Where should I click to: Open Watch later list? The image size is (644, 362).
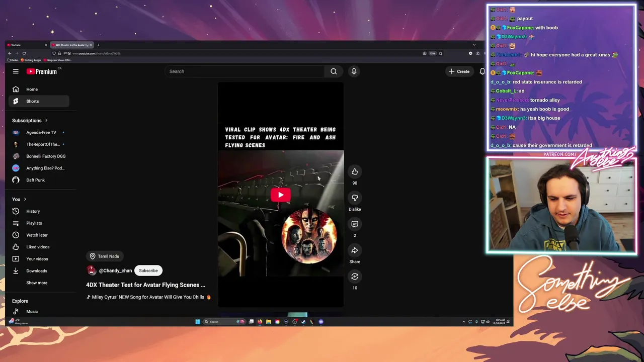39,235
